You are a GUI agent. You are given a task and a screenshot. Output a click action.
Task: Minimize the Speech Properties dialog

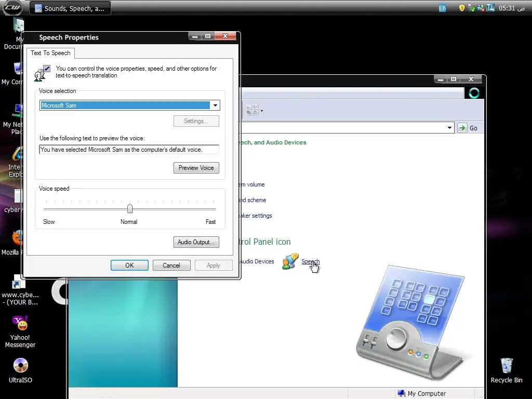click(x=195, y=36)
